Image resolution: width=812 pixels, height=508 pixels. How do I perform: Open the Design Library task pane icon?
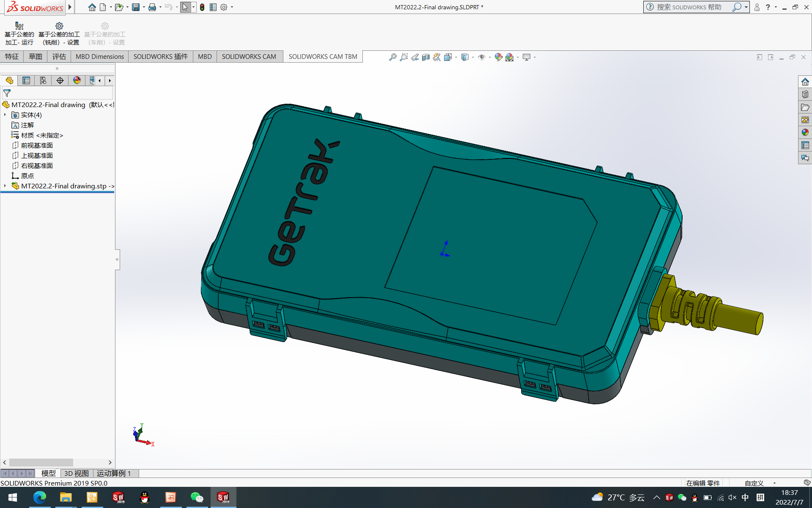[805, 94]
